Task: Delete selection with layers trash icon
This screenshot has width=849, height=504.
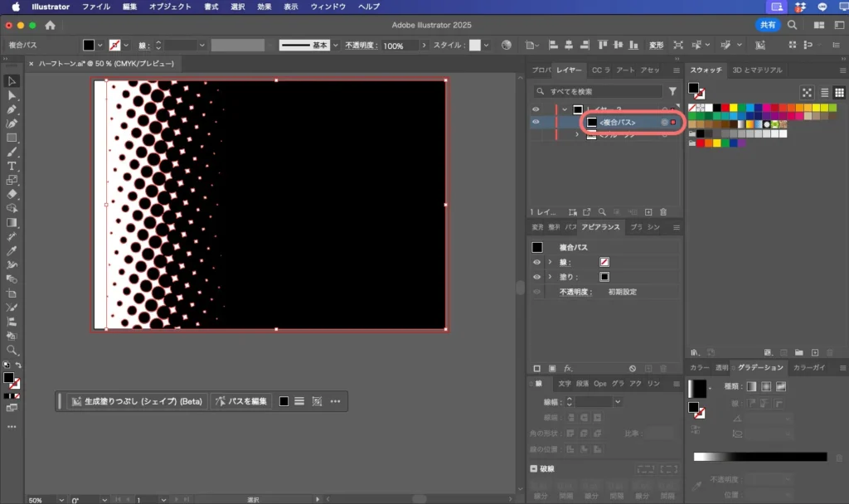Action: [663, 212]
